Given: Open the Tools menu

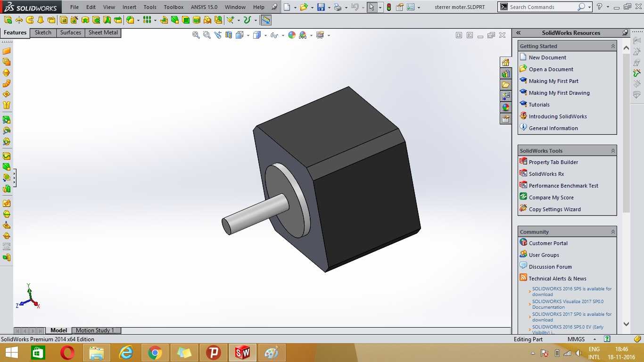Looking at the screenshot, I should (150, 7).
